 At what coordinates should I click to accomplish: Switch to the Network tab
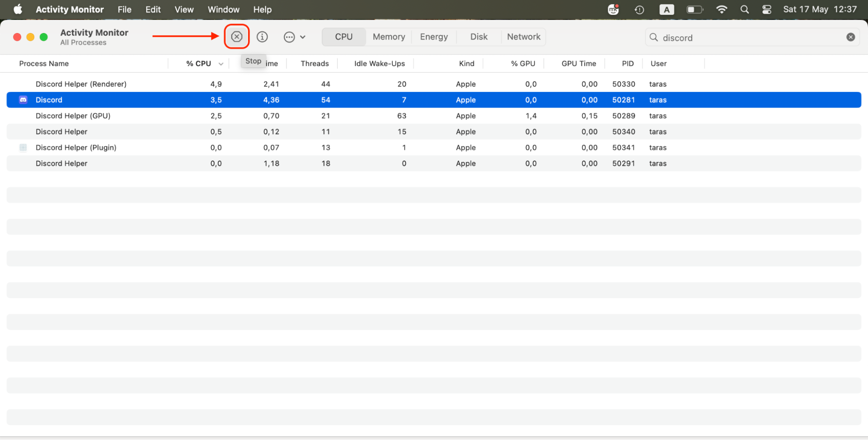523,37
